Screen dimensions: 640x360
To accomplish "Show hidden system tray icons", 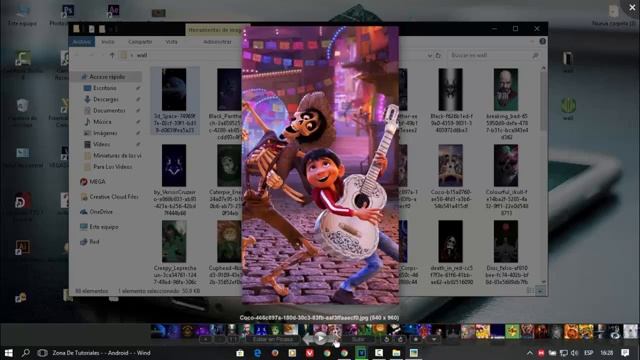I will [x=529, y=353].
